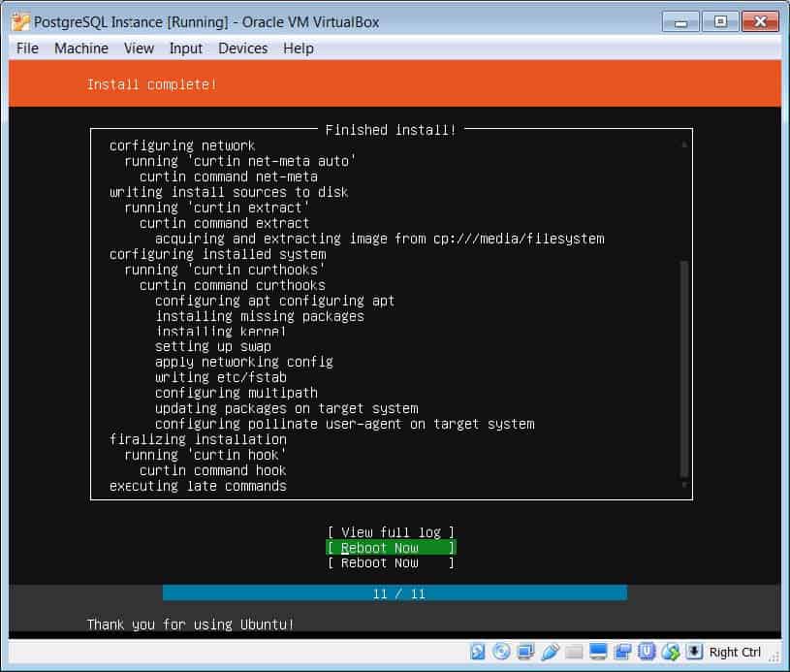
Task: Click the non-highlighted Reboot Now button
Action: [391, 562]
